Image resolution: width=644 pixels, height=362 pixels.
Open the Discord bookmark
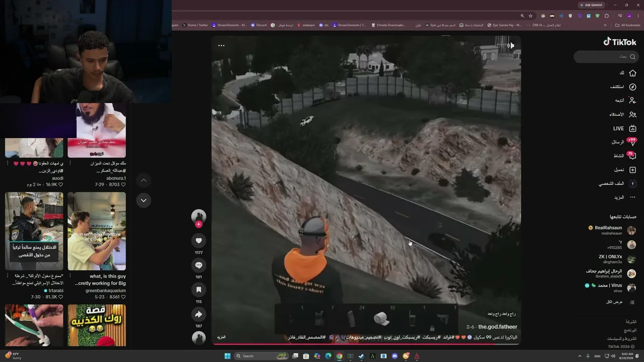259,25
